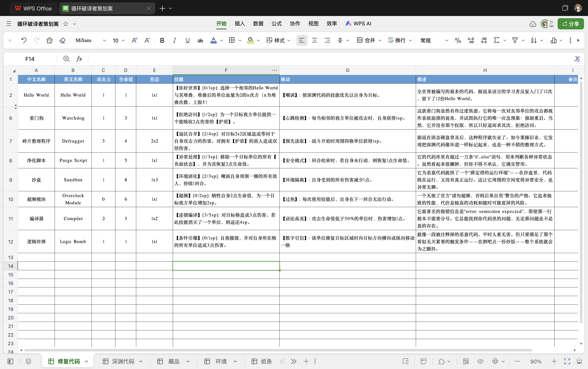Toggle italic text formatting
The image size is (588, 369).
click(x=174, y=40)
